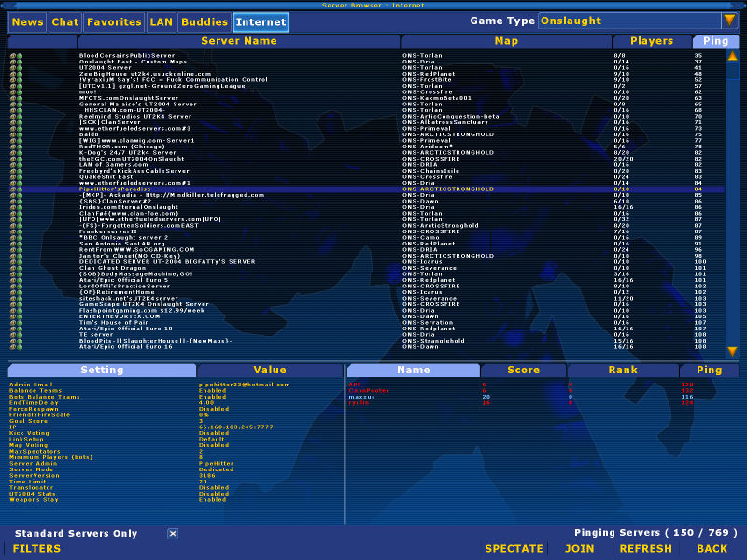Click the green status dot next to QuakeShit East

19,176
